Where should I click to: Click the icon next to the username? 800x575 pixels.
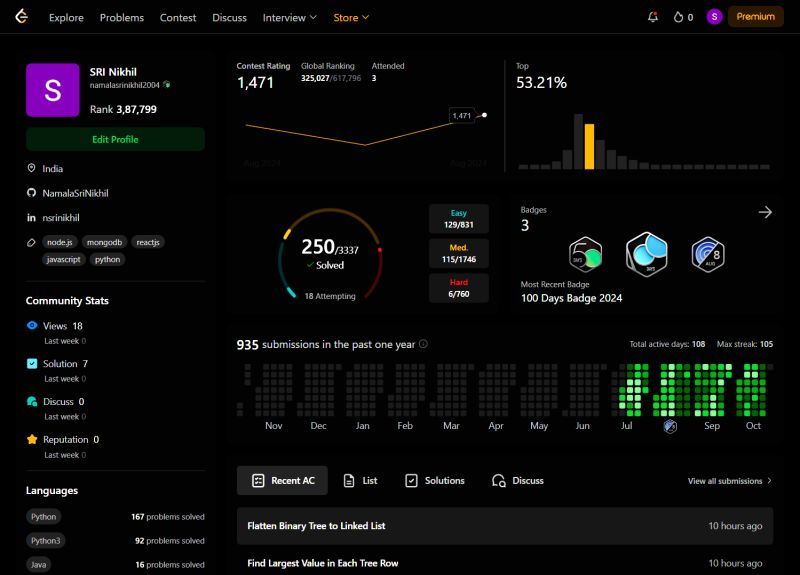pos(166,85)
